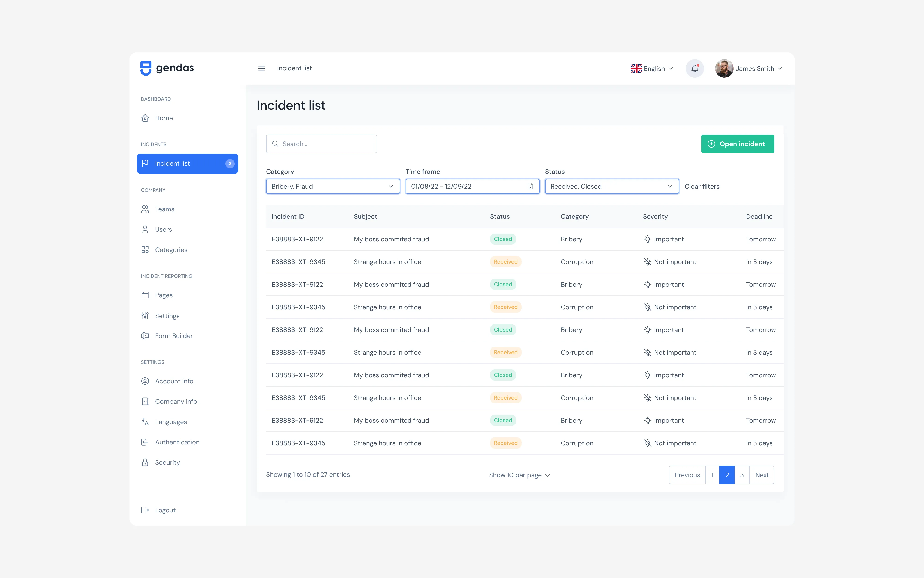Go to the Next page
Image resolution: width=924 pixels, height=578 pixels.
(x=762, y=475)
